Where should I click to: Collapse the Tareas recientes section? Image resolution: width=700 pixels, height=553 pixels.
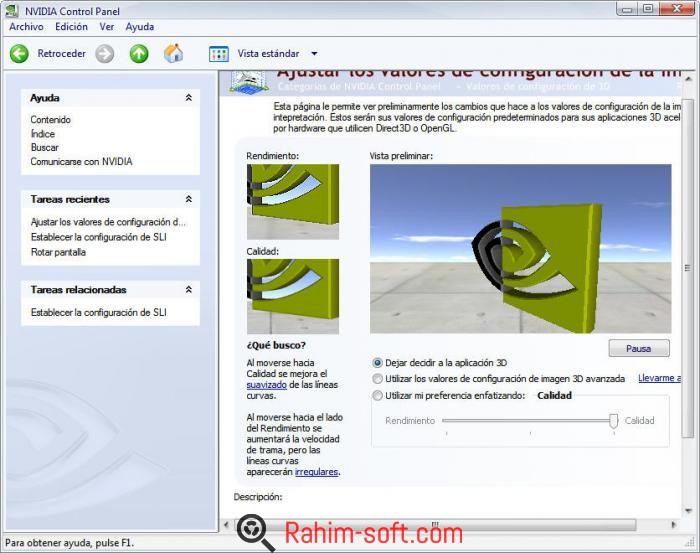pos(189,199)
